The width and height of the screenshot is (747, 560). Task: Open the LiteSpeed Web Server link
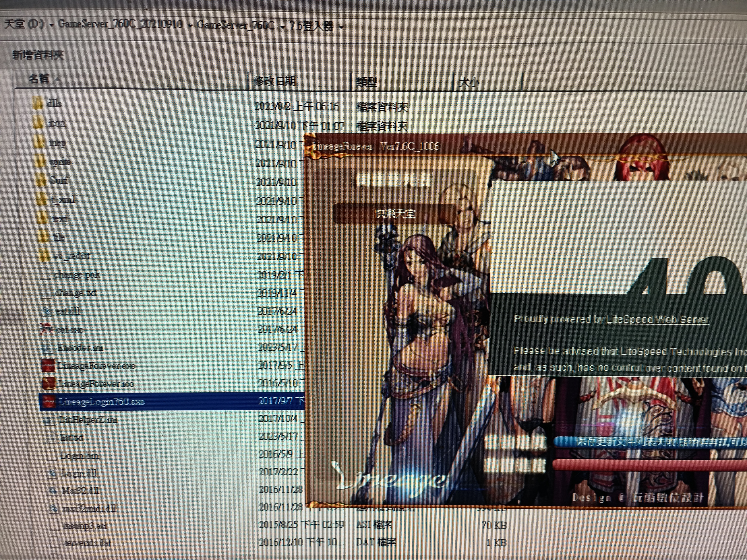click(658, 319)
